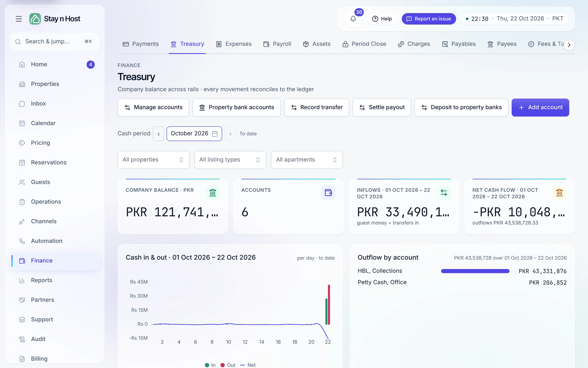The height and width of the screenshot is (368, 588).
Task: Switch to the Payables tab
Action: [459, 44]
